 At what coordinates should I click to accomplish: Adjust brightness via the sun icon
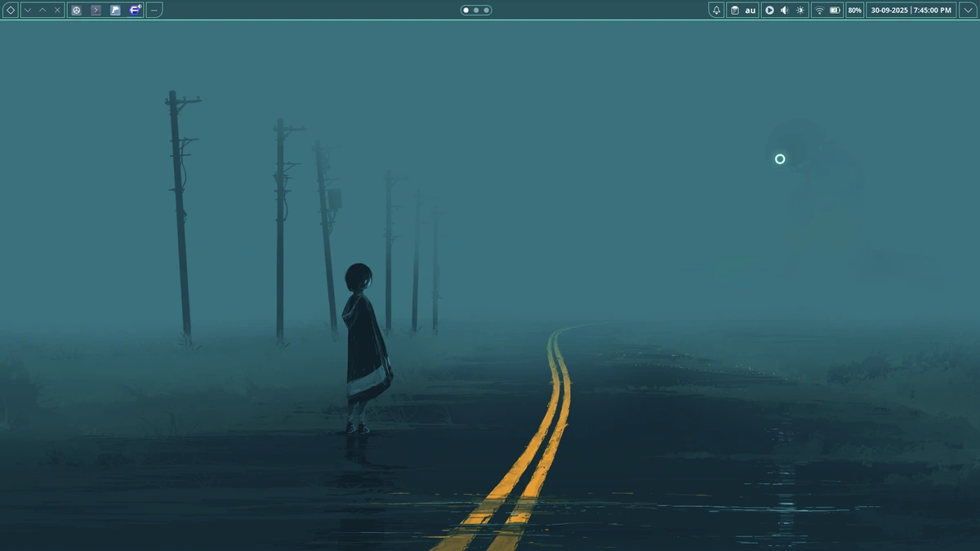click(799, 10)
